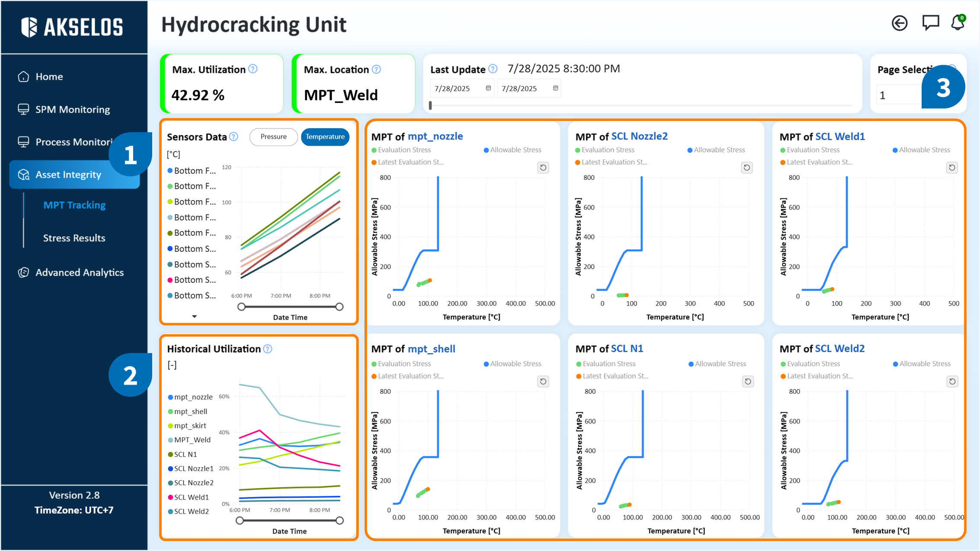Click the Last Update timeline slider handle
Image resolution: width=980 pixels, height=551 pixels.
[430, 105]
